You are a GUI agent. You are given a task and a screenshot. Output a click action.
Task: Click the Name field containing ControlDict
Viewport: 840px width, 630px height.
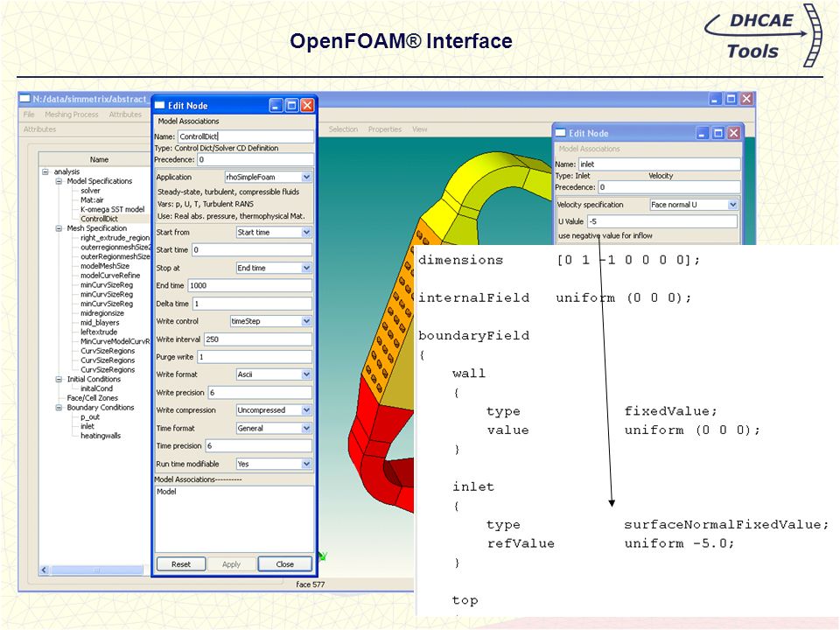[x=246, y=136]
